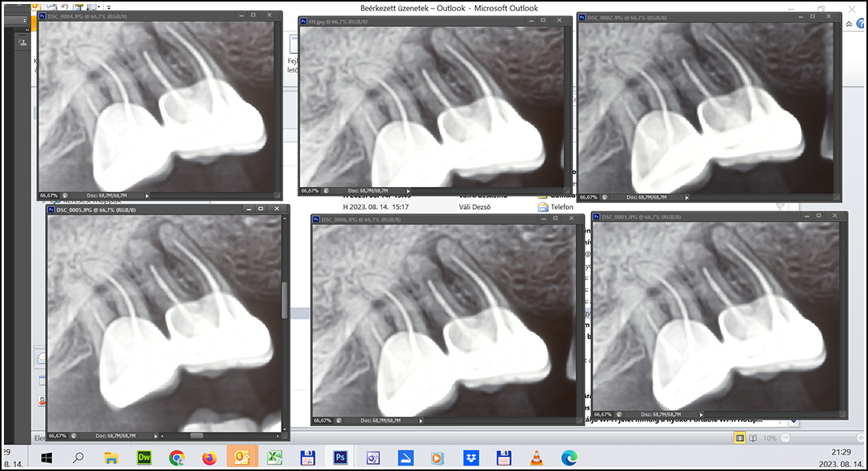Click the Outlook zoom percentage 10%
Viewport: 868px width, 471px height.
769,438
